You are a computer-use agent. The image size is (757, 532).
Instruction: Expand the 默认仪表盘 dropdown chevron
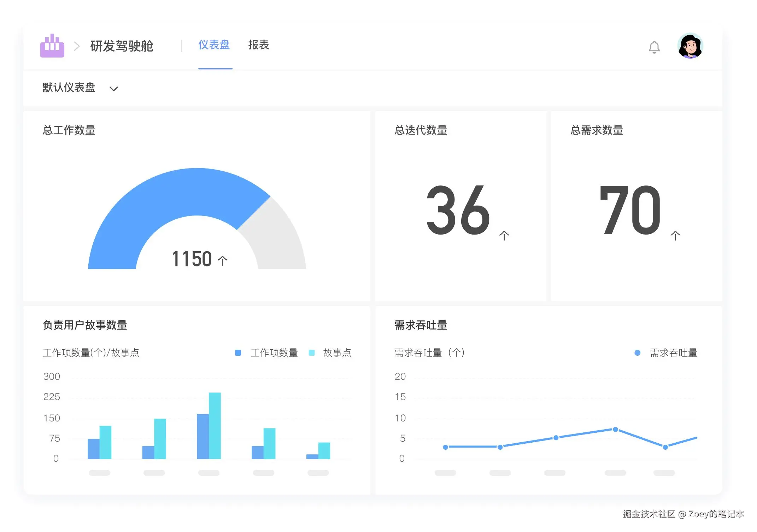113,89
